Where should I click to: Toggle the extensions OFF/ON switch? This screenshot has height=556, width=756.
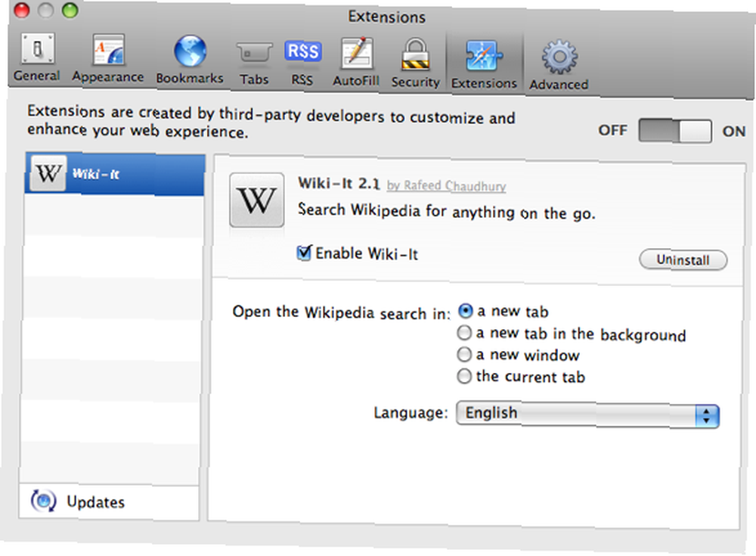click(x=675, y=130)
